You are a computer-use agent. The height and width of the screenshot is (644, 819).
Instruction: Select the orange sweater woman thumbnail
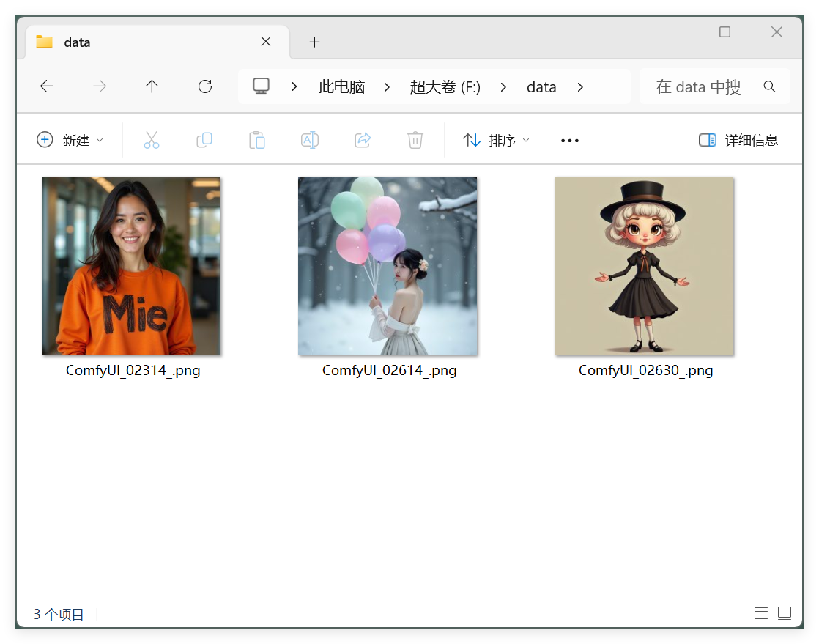point(131,266)
